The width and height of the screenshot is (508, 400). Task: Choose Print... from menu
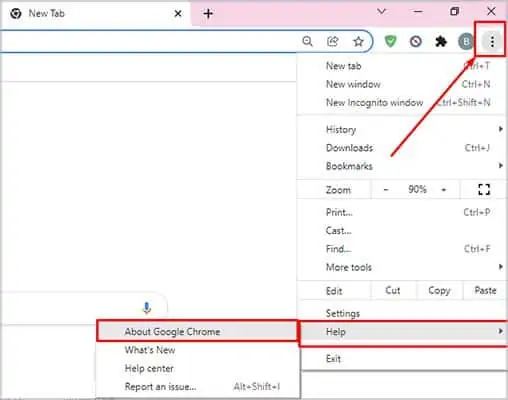coord(402,212)
